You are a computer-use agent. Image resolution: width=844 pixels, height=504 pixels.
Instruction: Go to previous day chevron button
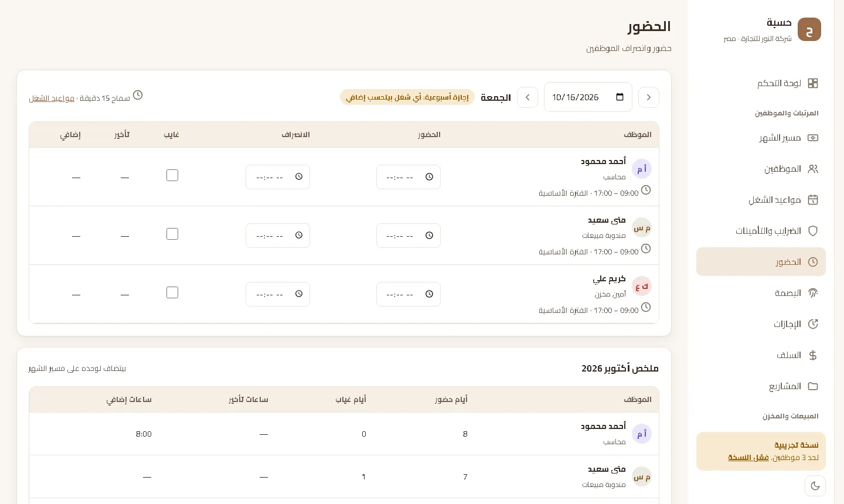[x=649, y=97]
